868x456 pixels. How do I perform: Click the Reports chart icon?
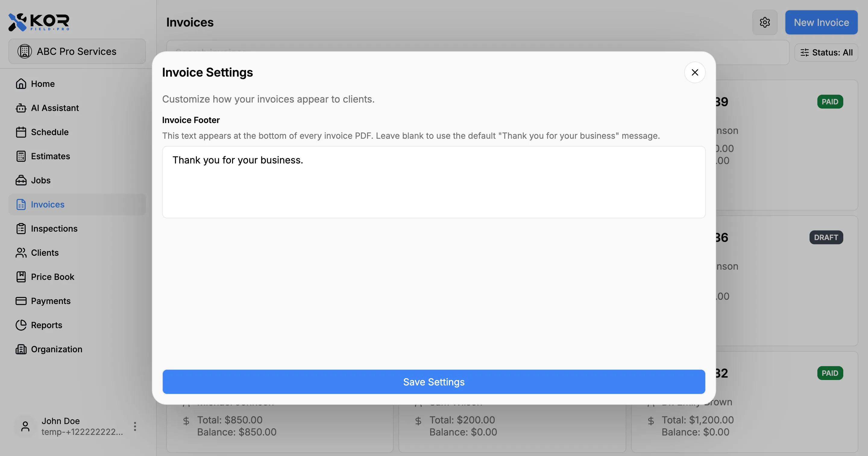[21, 325]
